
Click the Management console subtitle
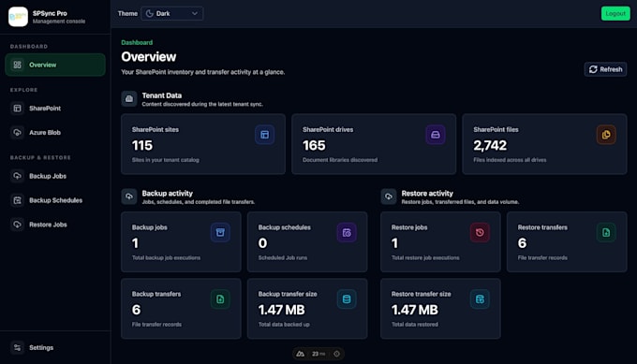click(x=59, y=22)
